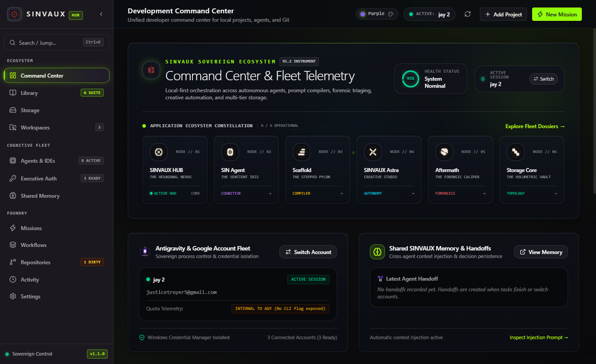Click the justicetroyer5@gmail.com email text
The image size is (596, 364).
(181, 292)
